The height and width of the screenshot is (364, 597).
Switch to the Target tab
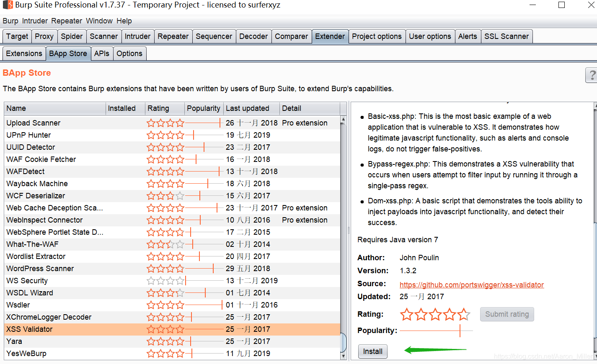17,36
